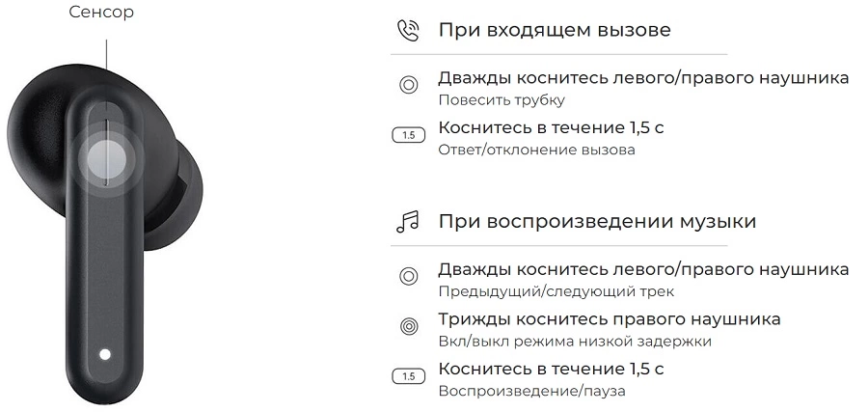Click the 'При воспроизведении музыки' heading

(x=597, y=222)
